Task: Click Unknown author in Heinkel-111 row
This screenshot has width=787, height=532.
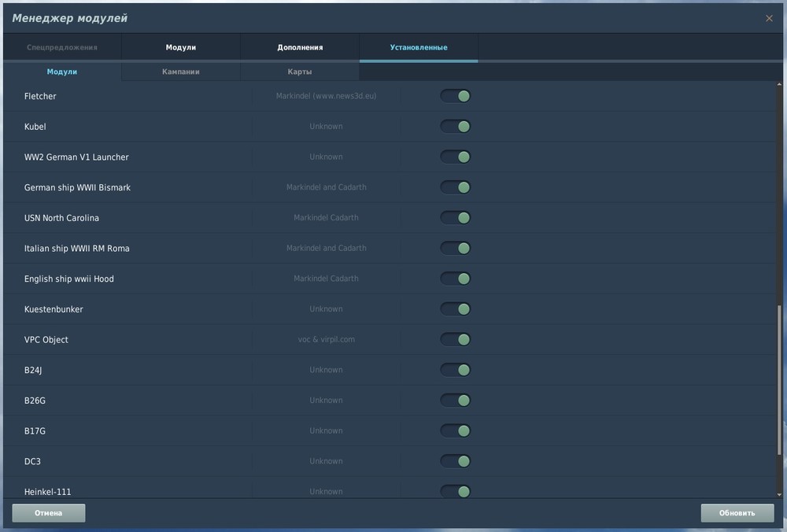Action: point(327,492)
